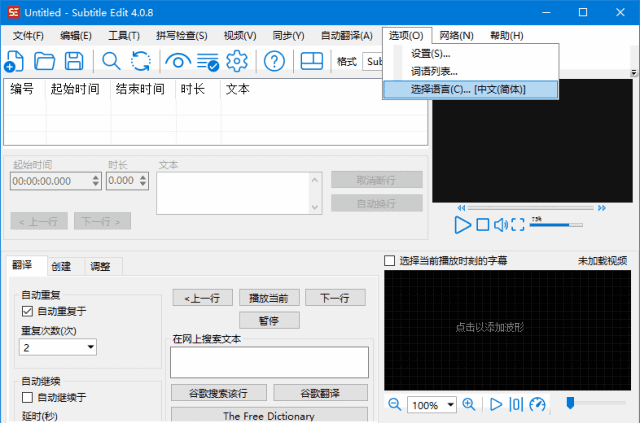Toggle 自动重复于 checkbox
Image resolution: width=640 pixels, height=423 pixels.
27,312
